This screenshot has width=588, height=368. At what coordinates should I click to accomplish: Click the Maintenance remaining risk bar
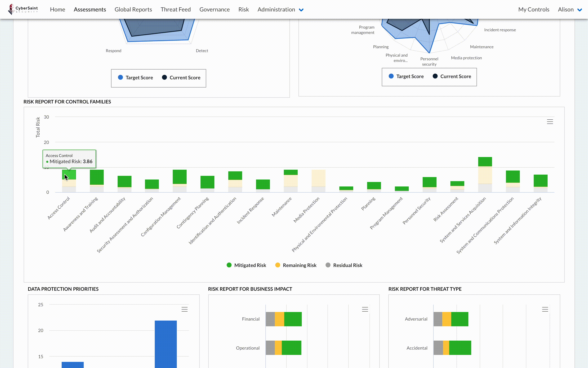(291, 181)
